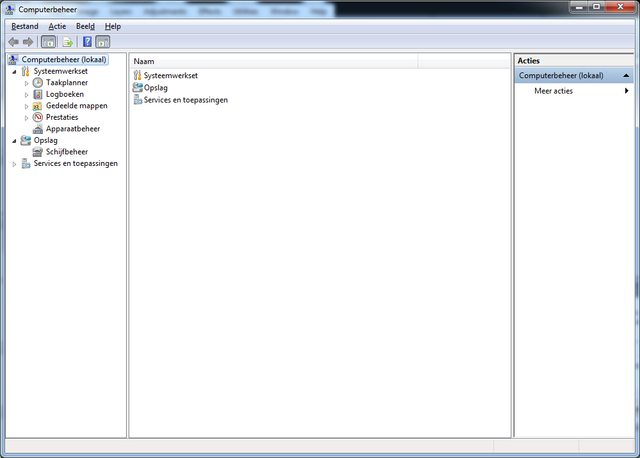Select Opslag text in the Naam list
The image size is (640, 458).
pyautogui.click(x=156, y=88)
